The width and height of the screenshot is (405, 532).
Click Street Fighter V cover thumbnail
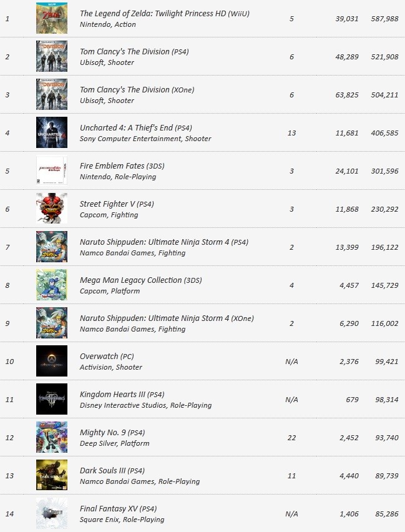click(52, 209)
